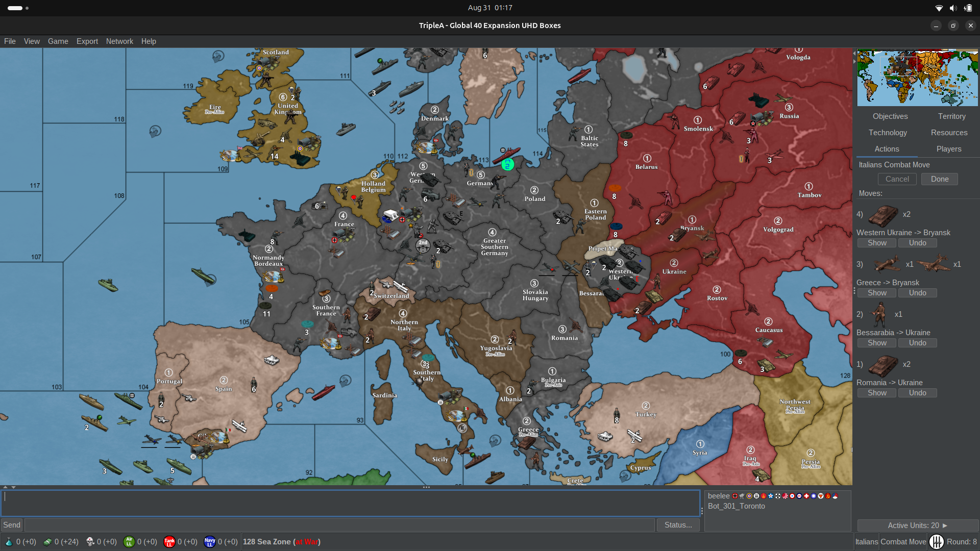Viewport: 980px width, 551px height.
Task: Open the volume system tray icon
Action: [953, 8]
